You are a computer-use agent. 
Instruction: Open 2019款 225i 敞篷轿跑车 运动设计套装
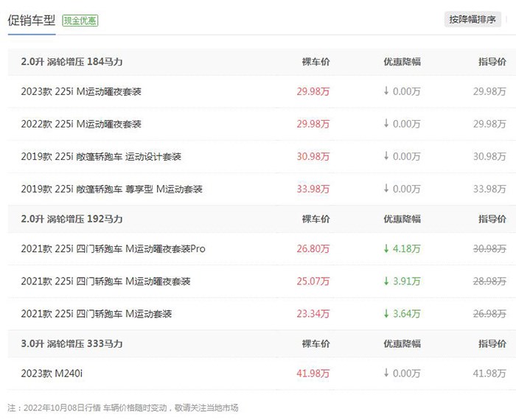point(101,156)
